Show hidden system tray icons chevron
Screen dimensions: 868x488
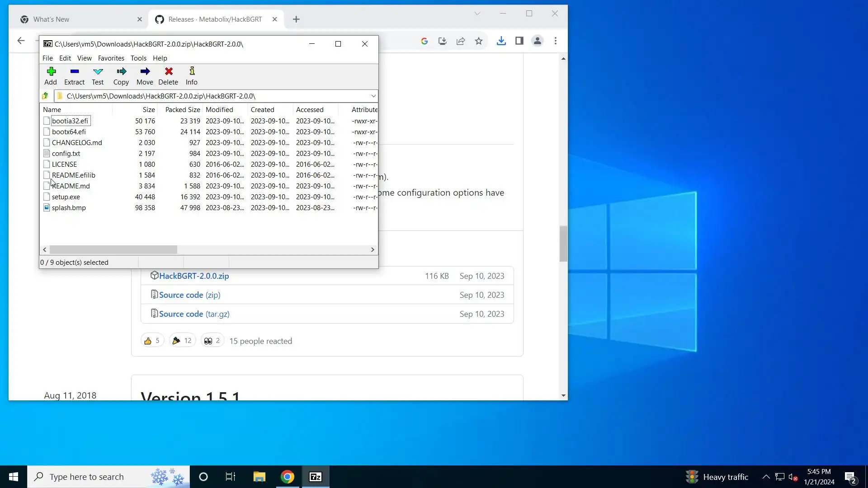pos(766,477)
